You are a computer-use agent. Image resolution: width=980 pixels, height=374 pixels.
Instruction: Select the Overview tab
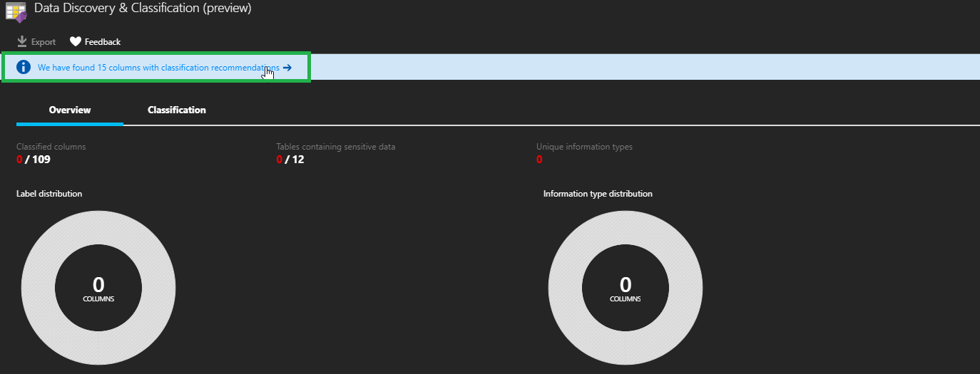click(70, 110)
